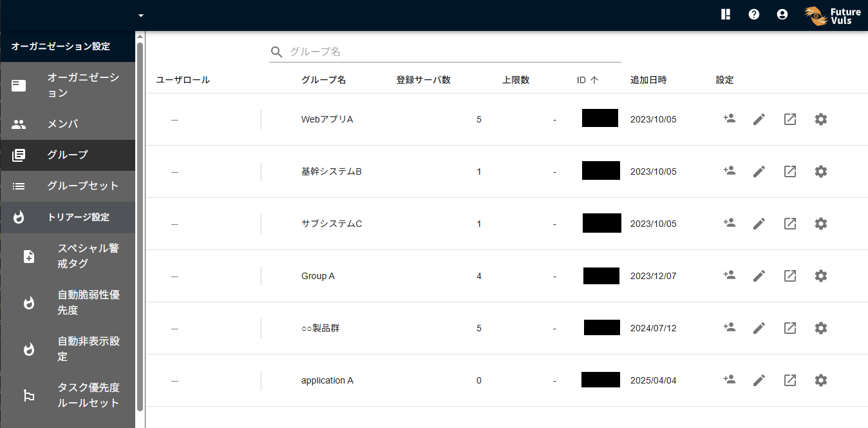Image resolution: width=868 pixels, height=428 pixels.
Task: Expand the top header dropdown arrow
Action: point(141,15)
